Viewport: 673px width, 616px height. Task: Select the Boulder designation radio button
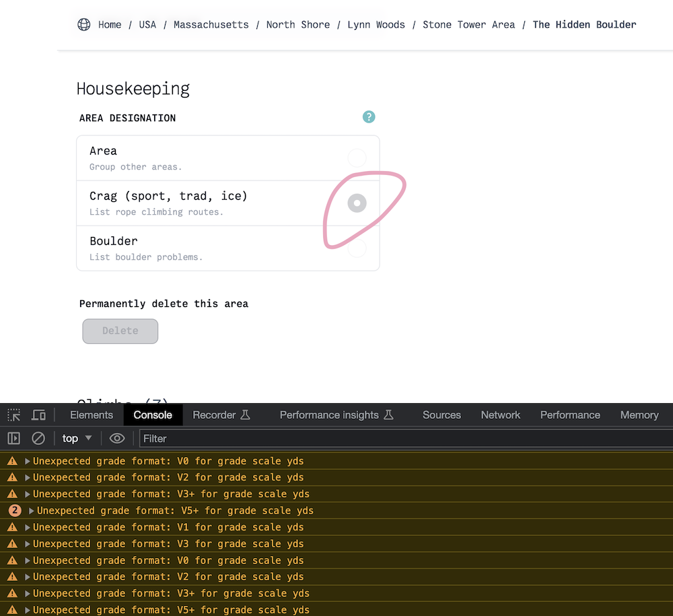357,248
